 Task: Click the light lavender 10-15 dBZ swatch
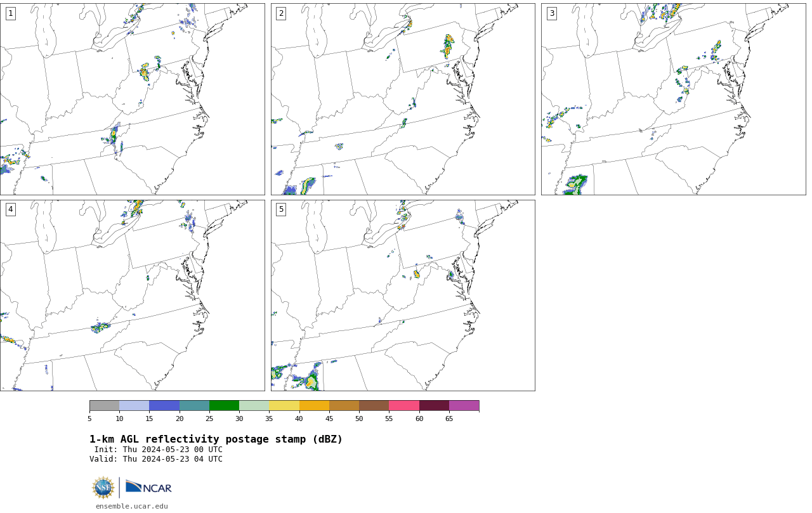134,406
